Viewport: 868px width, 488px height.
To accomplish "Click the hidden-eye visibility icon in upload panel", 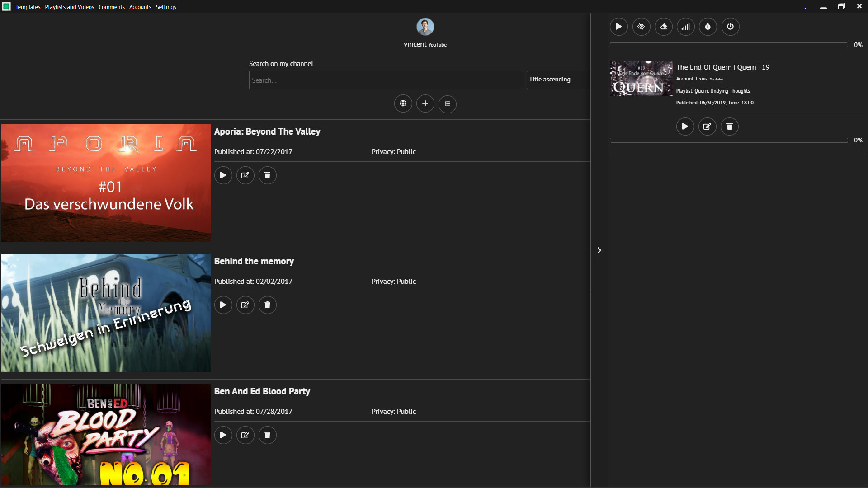I will point(641,27).
